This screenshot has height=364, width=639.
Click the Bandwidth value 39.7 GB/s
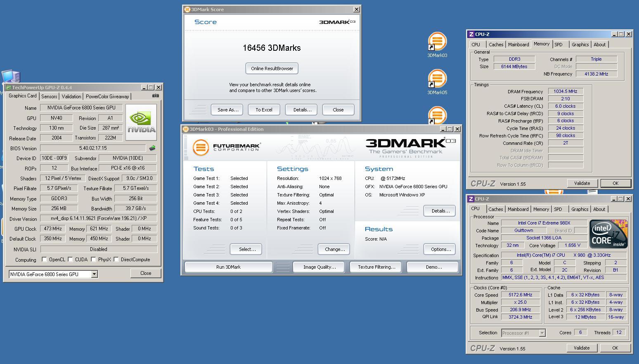[x=135, y=208]
